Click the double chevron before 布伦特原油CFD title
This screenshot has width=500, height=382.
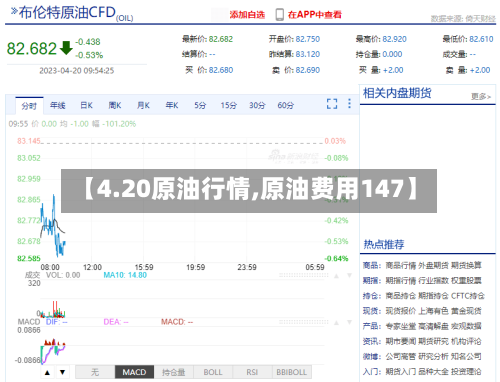(x=14, y=11)
